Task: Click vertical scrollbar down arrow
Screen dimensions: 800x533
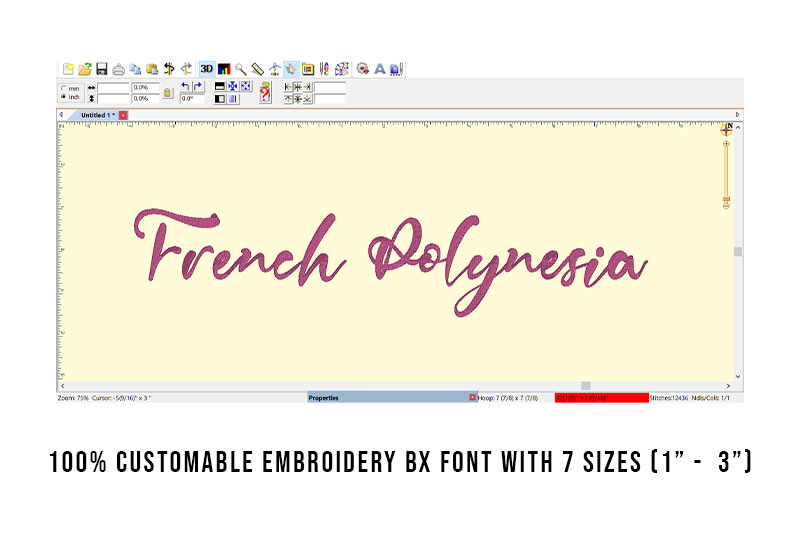Action: pos(738,376)
